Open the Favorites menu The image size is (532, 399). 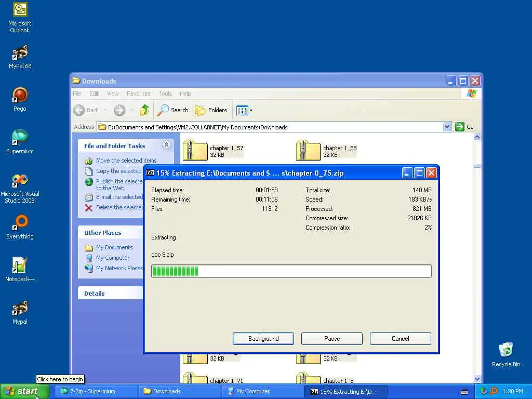(x=138, y=94)
